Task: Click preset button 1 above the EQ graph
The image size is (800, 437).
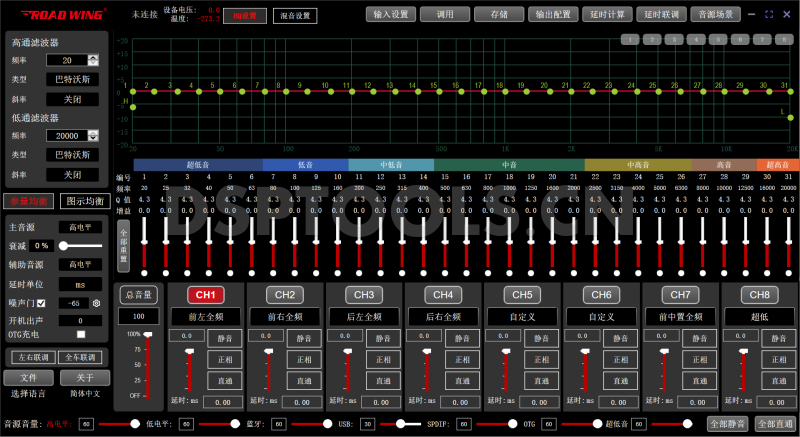Action: [x=630, y=40]
